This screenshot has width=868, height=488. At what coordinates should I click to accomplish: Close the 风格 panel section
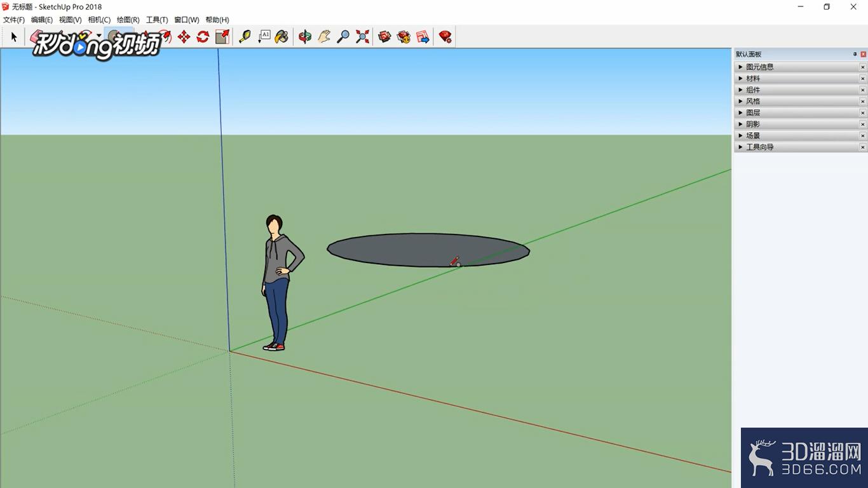[863, 101]
